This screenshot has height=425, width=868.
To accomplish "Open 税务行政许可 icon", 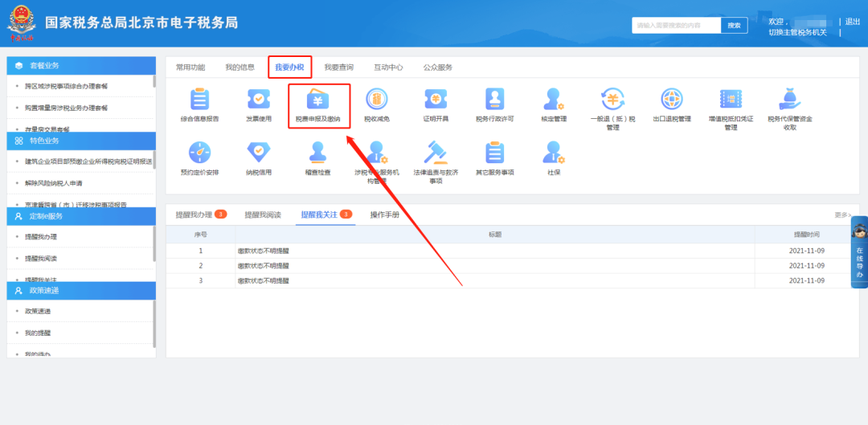I will [495, 99].
